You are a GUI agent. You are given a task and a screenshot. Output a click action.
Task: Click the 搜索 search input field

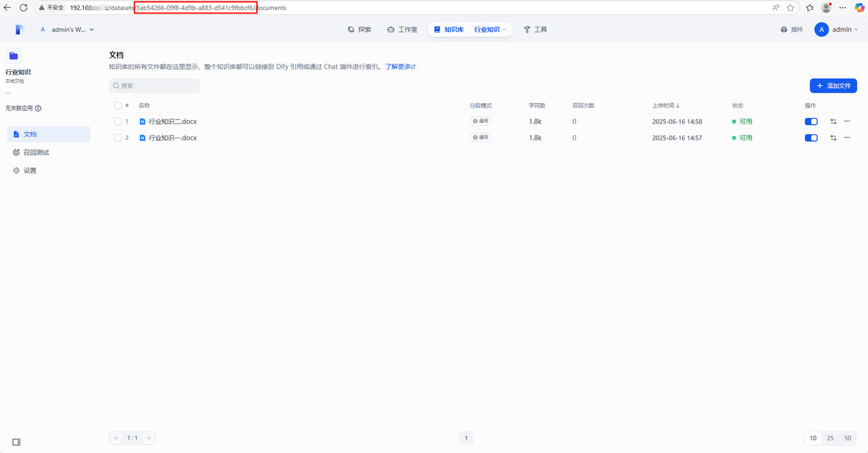click(155, 86)
